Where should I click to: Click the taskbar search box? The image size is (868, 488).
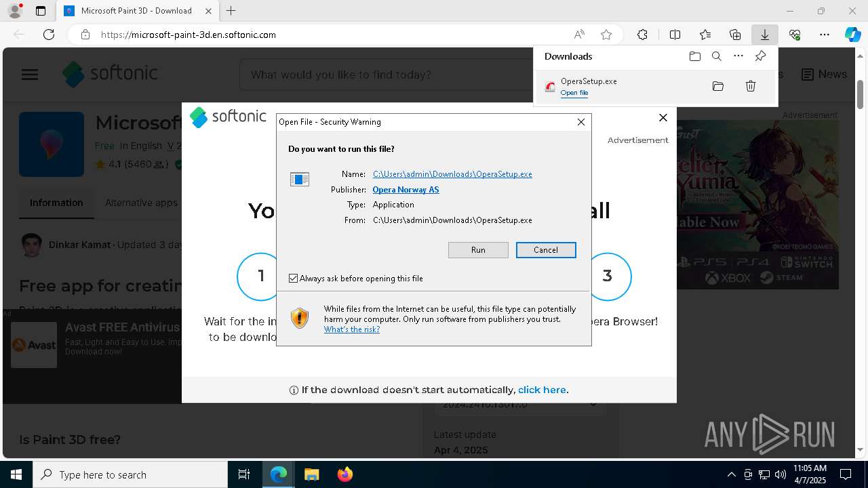tap(130, 474)
